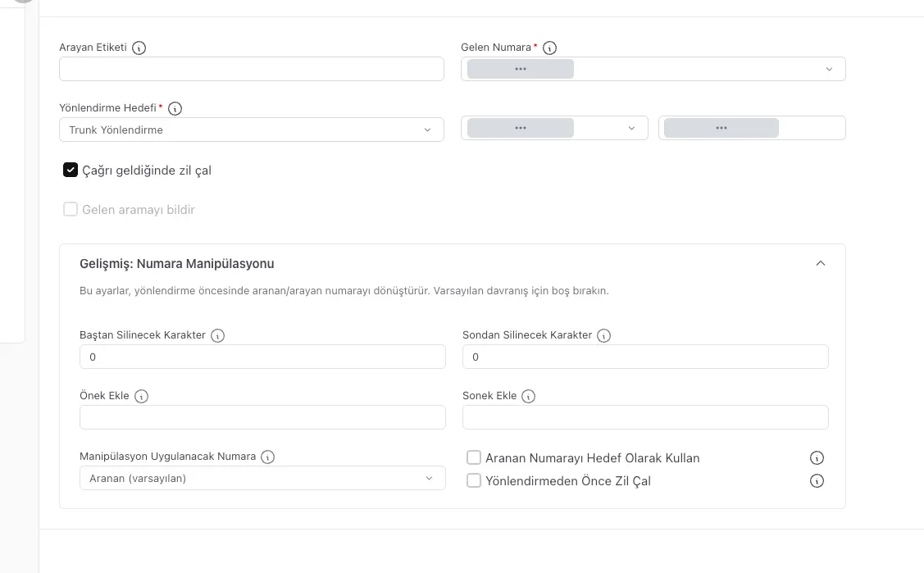This screenshot has width=924, height=573.
Task: Click info icon for Yönlendirmeden Önce Zil Çal
Action: [x=817, y=481]
